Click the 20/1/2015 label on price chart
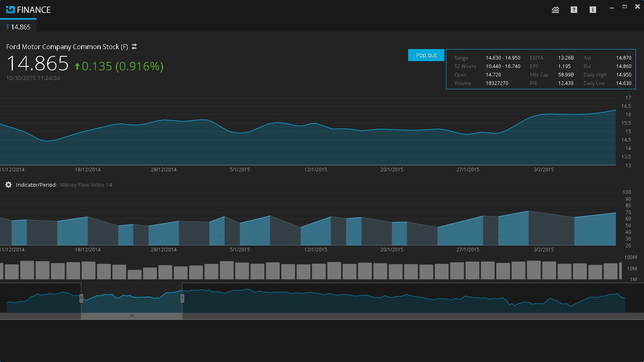The image size is (644, 362). (x=392, y=170)
